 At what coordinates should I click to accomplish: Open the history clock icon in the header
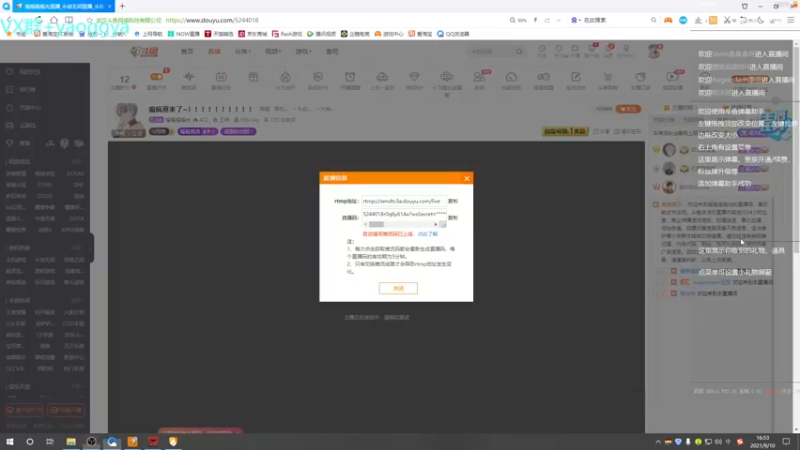[542, 49]
